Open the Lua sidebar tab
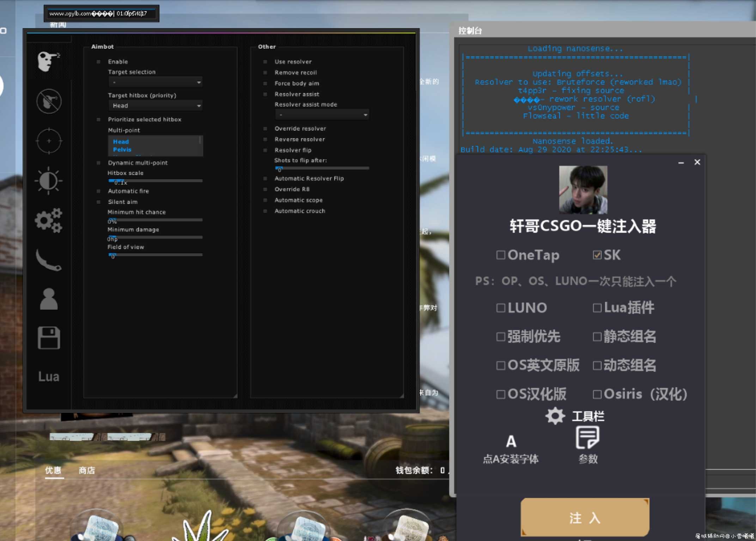 [x=49, y=377]
